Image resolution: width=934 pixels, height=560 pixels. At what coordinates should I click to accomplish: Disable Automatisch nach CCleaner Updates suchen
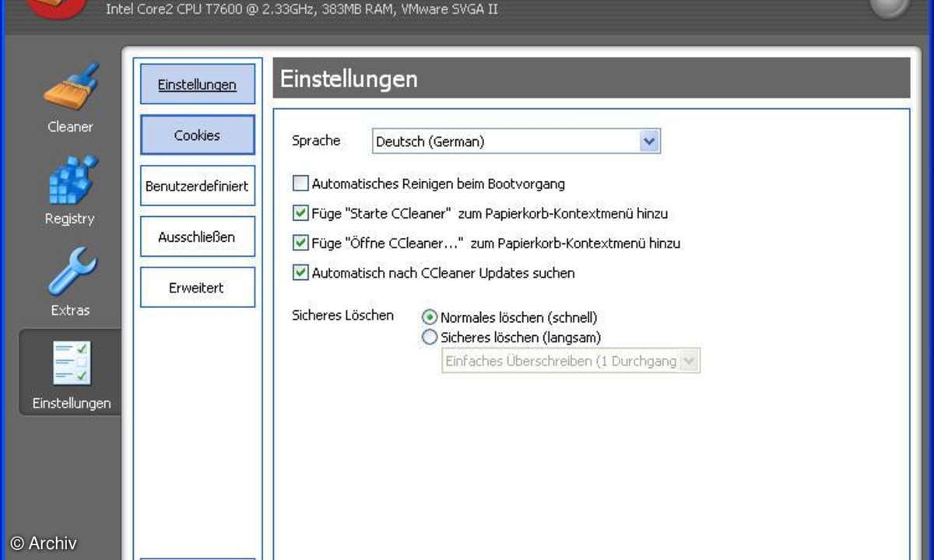coord(300,273)
